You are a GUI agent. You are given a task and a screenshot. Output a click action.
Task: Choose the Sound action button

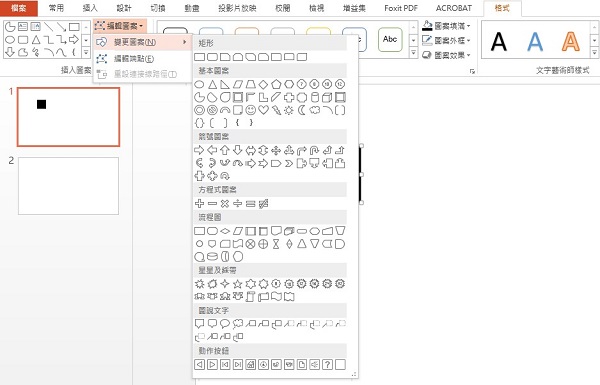pyautogui.click(x=315, y=364)
